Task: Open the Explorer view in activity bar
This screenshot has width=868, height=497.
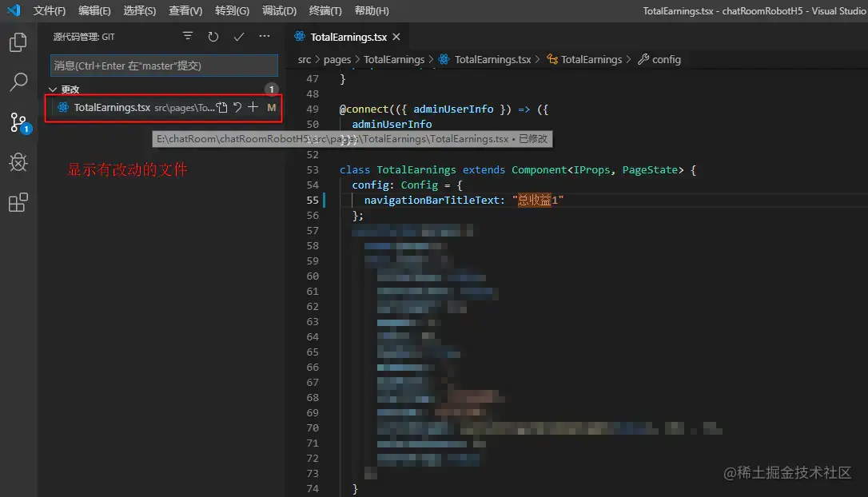Action: (18, 42)
